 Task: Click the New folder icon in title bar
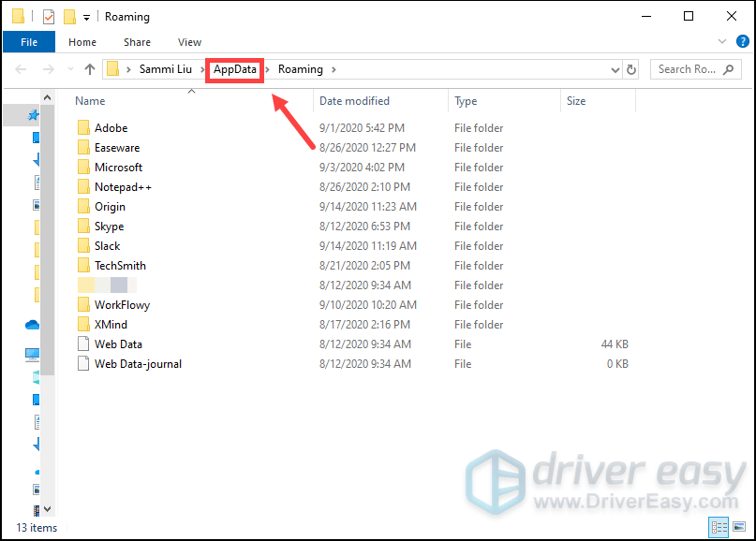(x=68, y=17)
